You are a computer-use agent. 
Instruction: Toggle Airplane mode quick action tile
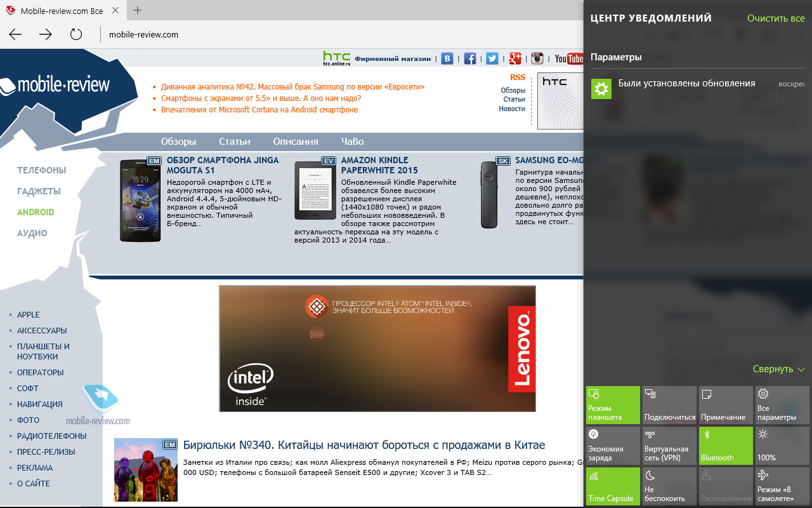coord(782,486)
